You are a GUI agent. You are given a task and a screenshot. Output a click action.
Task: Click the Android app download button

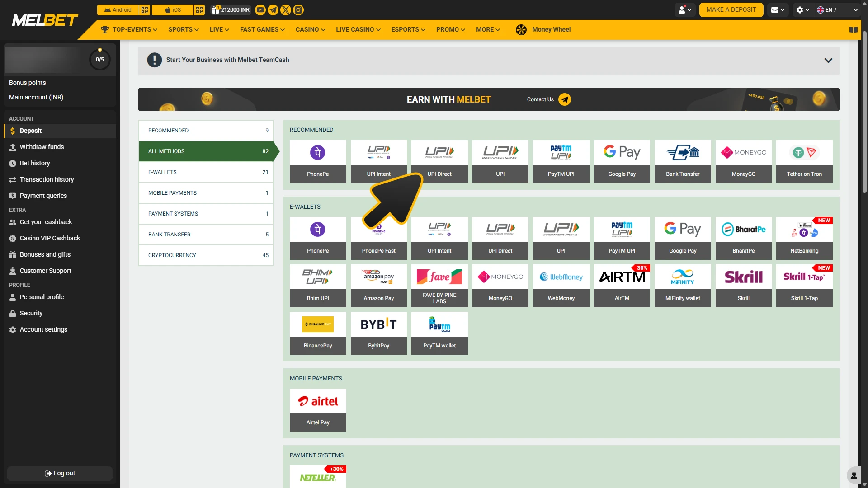pos(118,10)
